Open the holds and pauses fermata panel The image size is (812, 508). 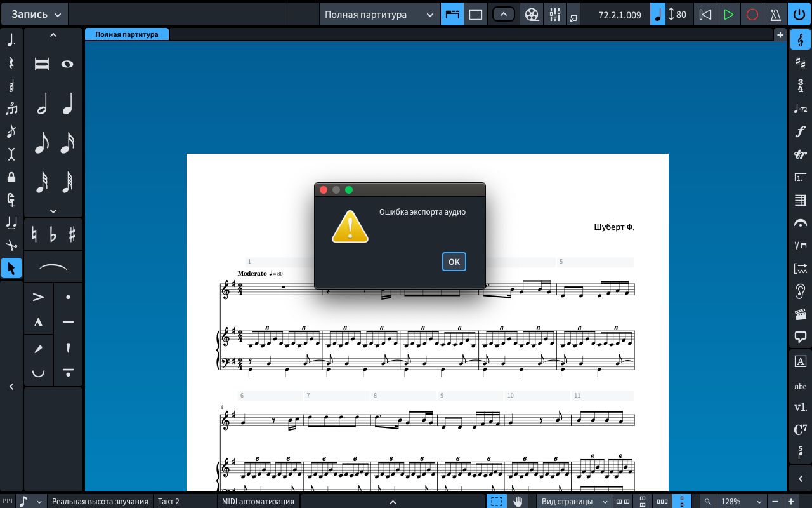pos(800,223)
